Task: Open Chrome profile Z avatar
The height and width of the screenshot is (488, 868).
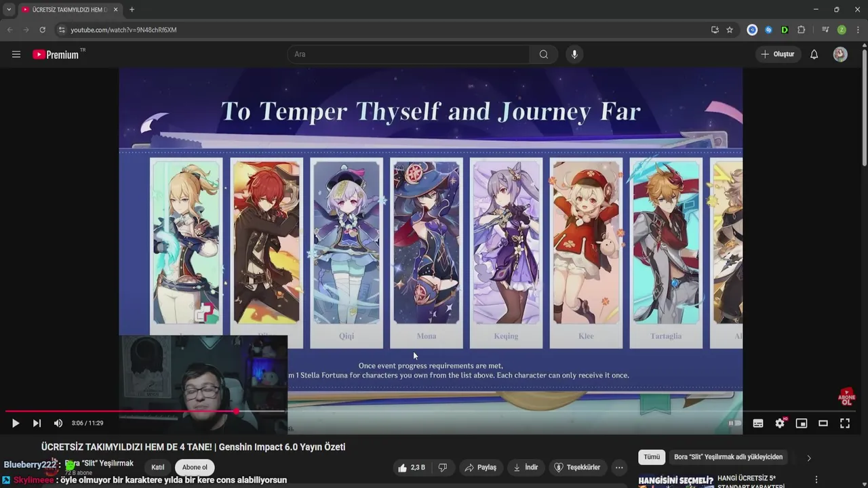Action: (x=842, y=30)
